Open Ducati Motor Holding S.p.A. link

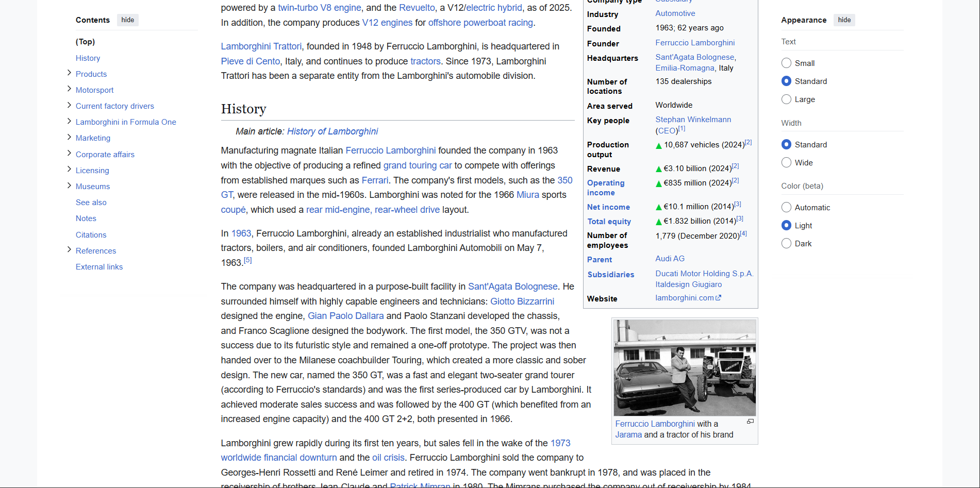pos(704,274)
